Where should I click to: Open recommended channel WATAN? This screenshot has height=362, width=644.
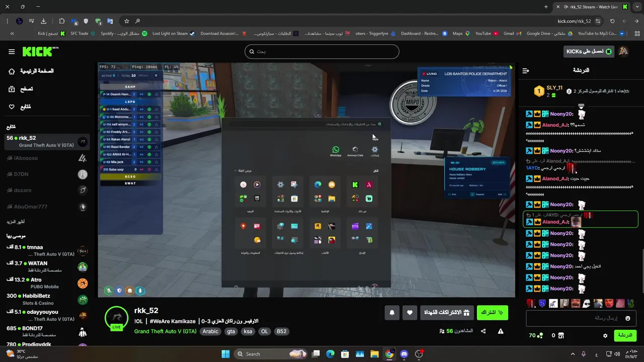click(47, 266)
